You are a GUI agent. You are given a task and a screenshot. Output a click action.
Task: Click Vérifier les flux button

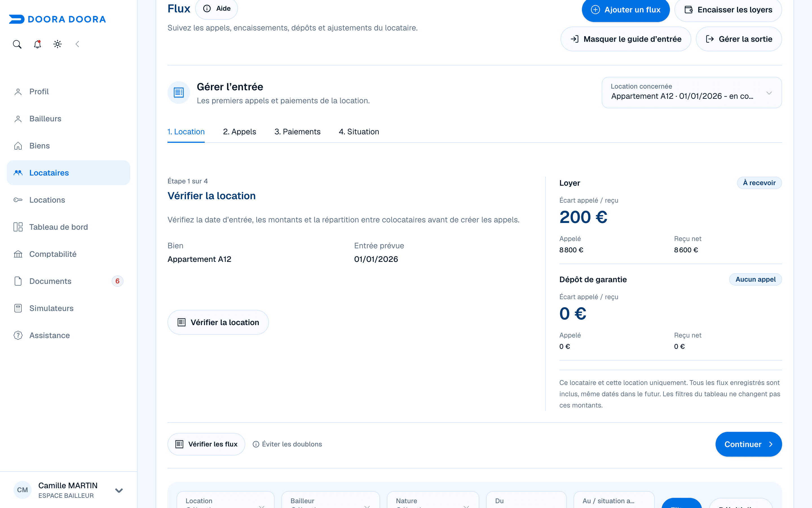[206, 444]
